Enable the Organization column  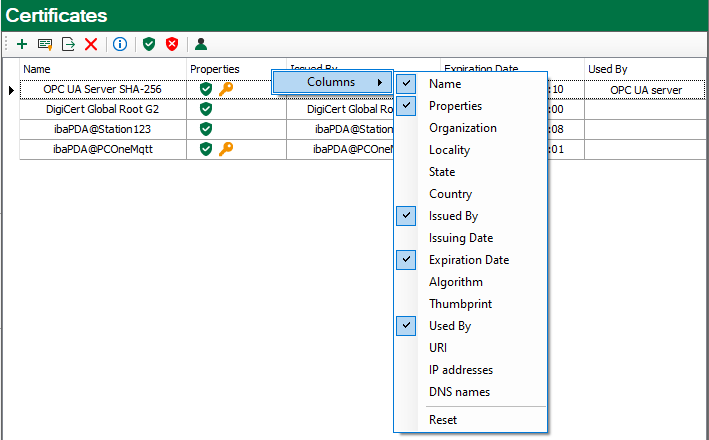(x=462, y=128)
